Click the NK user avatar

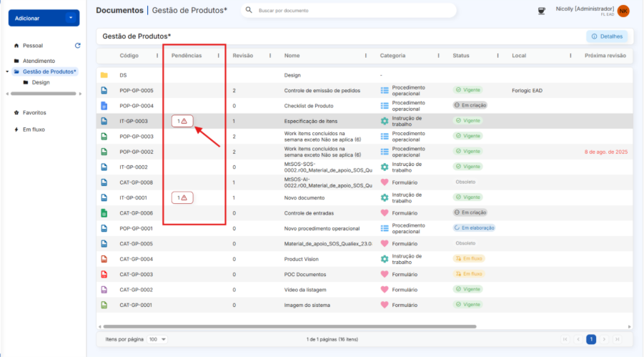click(623, 11)
